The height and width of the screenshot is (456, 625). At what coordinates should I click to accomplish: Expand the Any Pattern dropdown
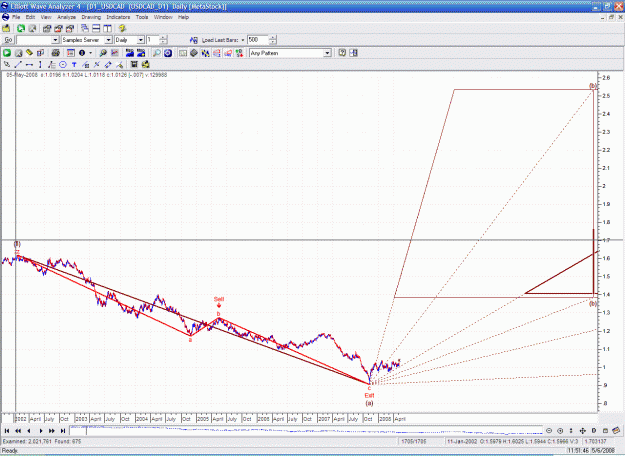[x=327, y=53]
